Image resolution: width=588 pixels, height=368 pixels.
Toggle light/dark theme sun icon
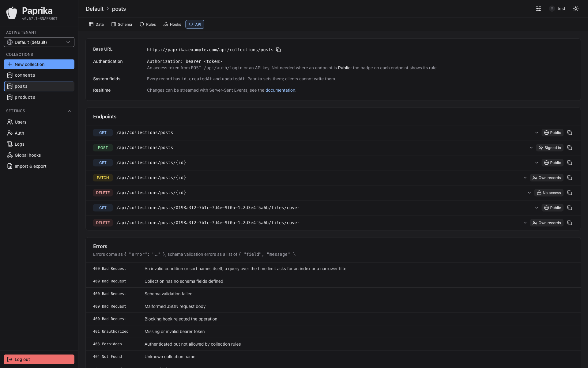click(x=576, y=9)
